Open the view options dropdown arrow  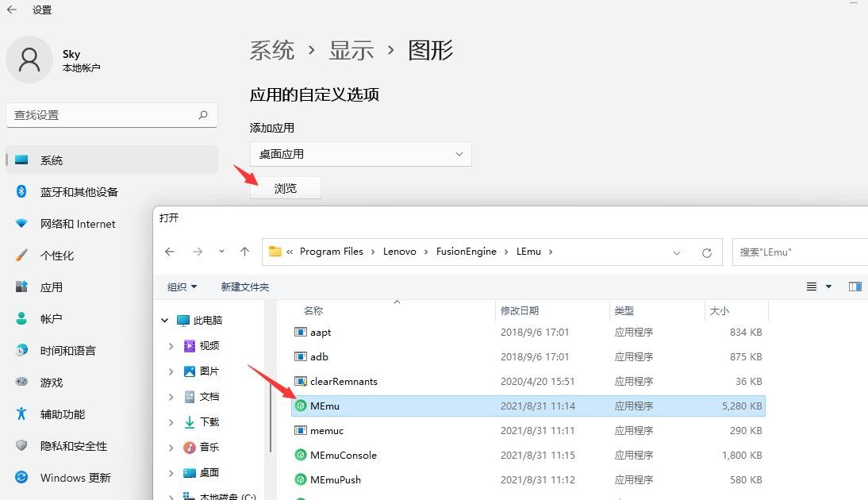(828, 287)
